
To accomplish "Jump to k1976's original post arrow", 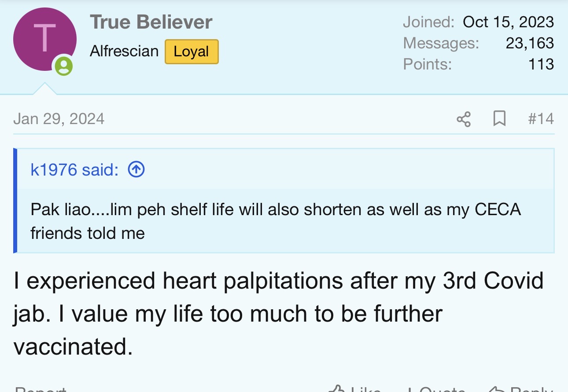I will coord(136,169).
